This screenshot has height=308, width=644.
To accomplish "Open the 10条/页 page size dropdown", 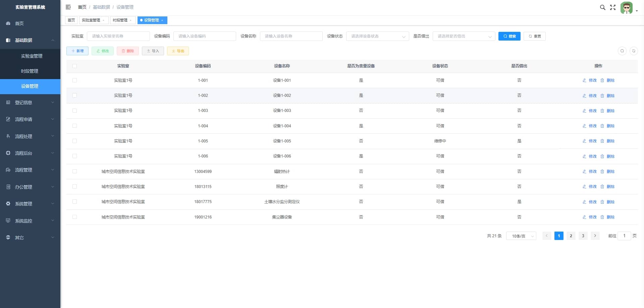I will point(521,236).
